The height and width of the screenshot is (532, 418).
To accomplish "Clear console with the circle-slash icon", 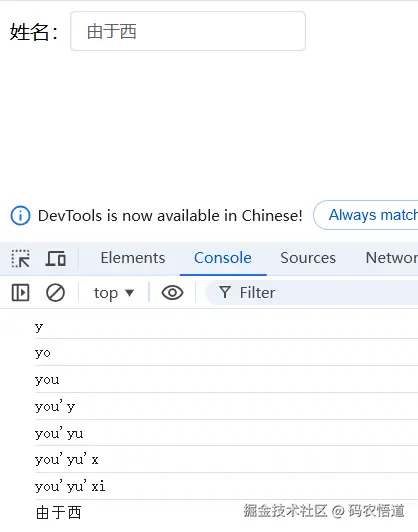I will pos(55,293).
